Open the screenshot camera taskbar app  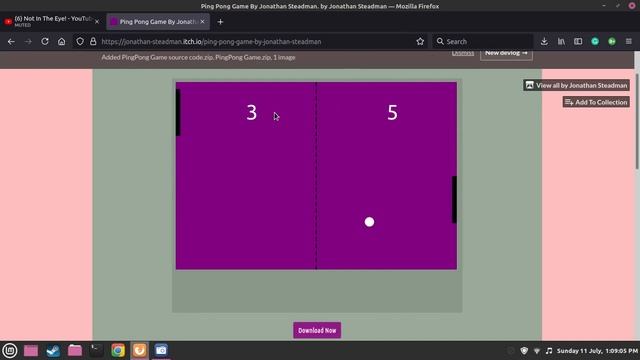click(x=161, y=350)
